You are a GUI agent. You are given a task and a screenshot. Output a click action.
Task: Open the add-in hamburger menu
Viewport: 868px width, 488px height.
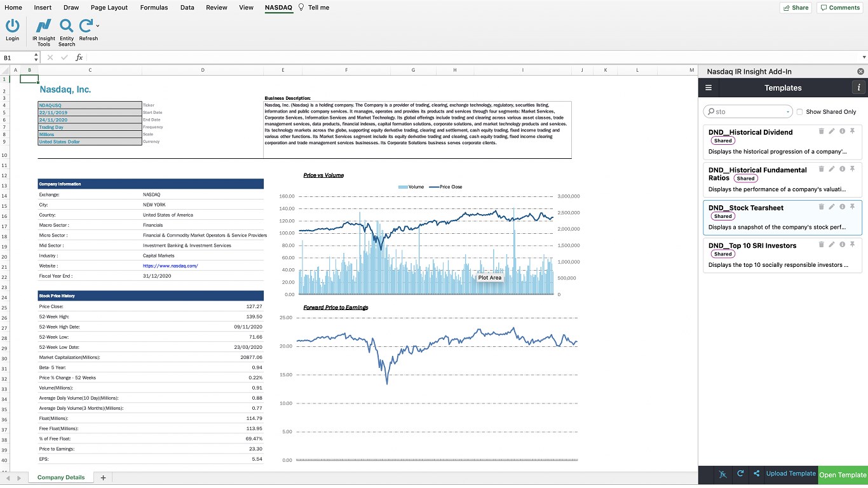pyautogui.click(x=709, y=88)
